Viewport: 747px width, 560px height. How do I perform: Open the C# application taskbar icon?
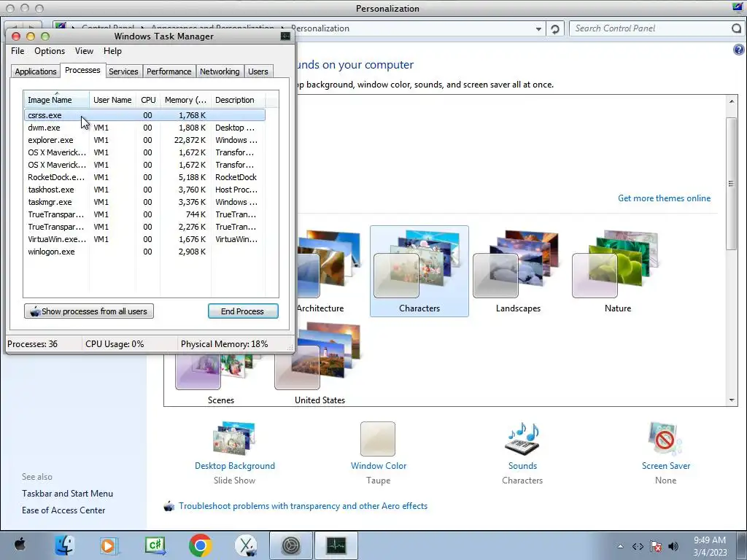tap(155, 545)
